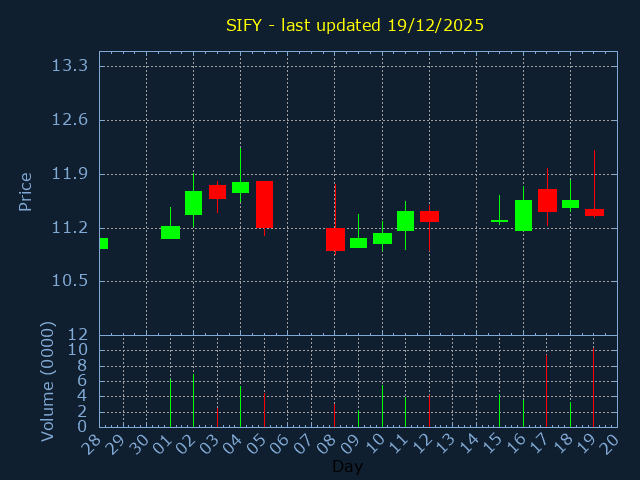The width and height of the screenshot is (640, 480).
Task: Click the green volume bar for day 10
Action: coord(382,406)
